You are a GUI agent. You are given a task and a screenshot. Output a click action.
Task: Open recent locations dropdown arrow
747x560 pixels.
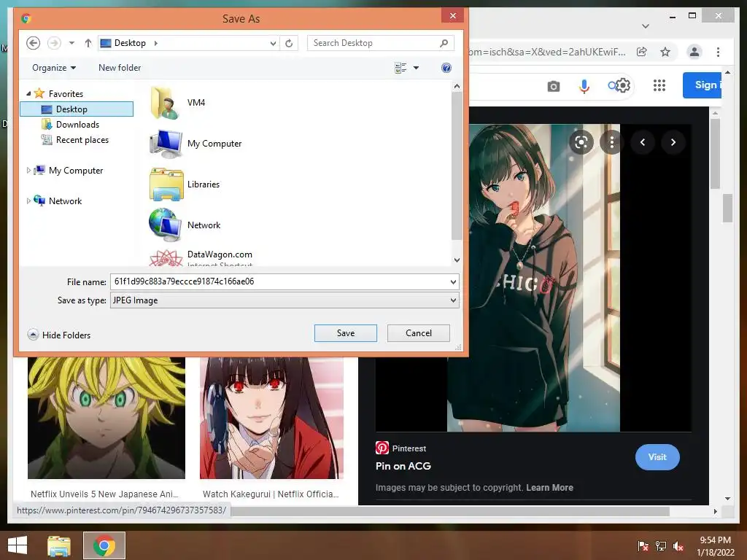click(71, 43)
